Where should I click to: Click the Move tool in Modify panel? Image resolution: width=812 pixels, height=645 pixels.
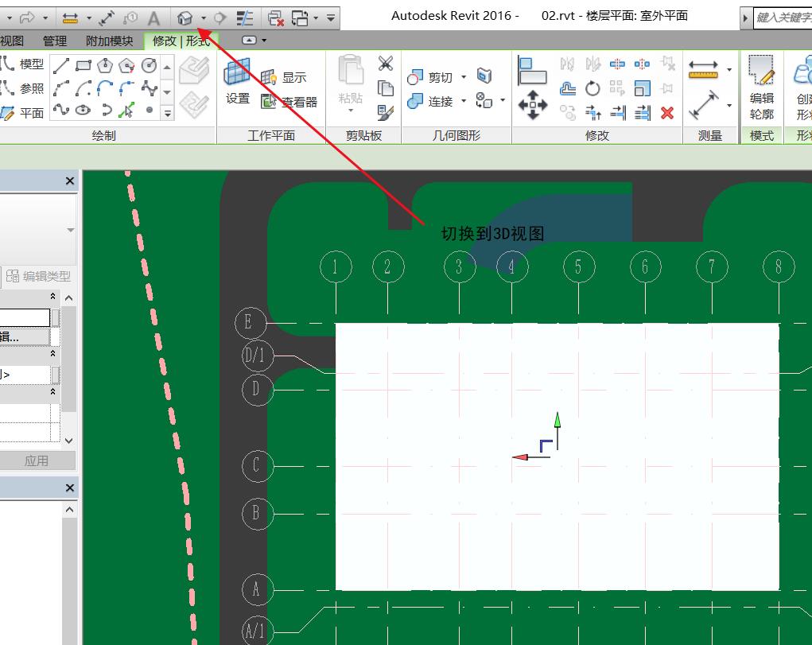(532, 104)
